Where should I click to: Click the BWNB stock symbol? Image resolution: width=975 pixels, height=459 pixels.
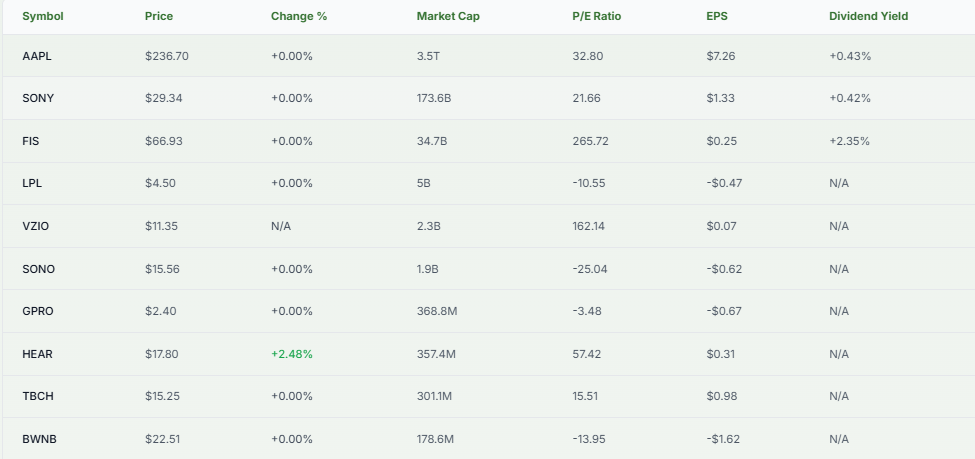[x=40, y=439]
